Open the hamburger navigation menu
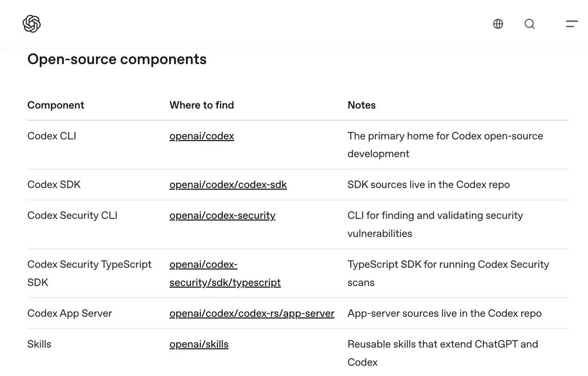Viewport: 588px width, 376px height. [572, 24]
